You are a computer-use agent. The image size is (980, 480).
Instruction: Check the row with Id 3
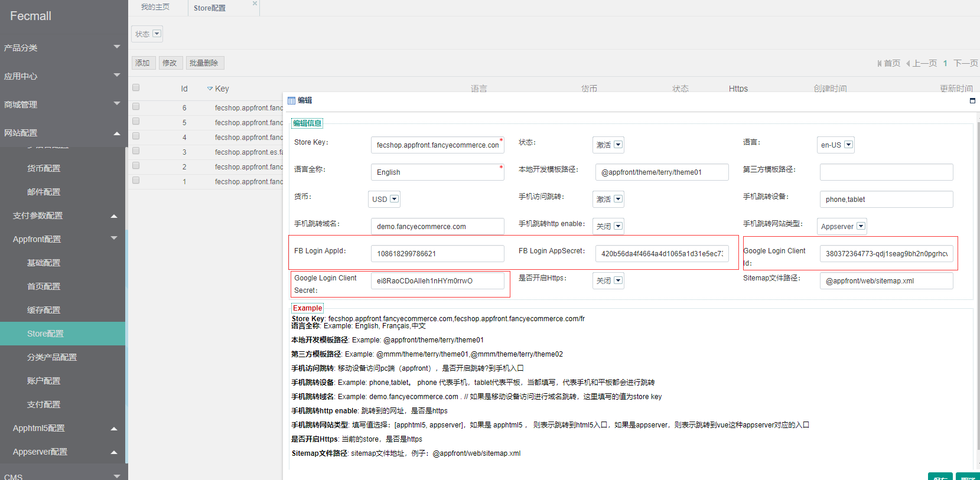[136, 151]
